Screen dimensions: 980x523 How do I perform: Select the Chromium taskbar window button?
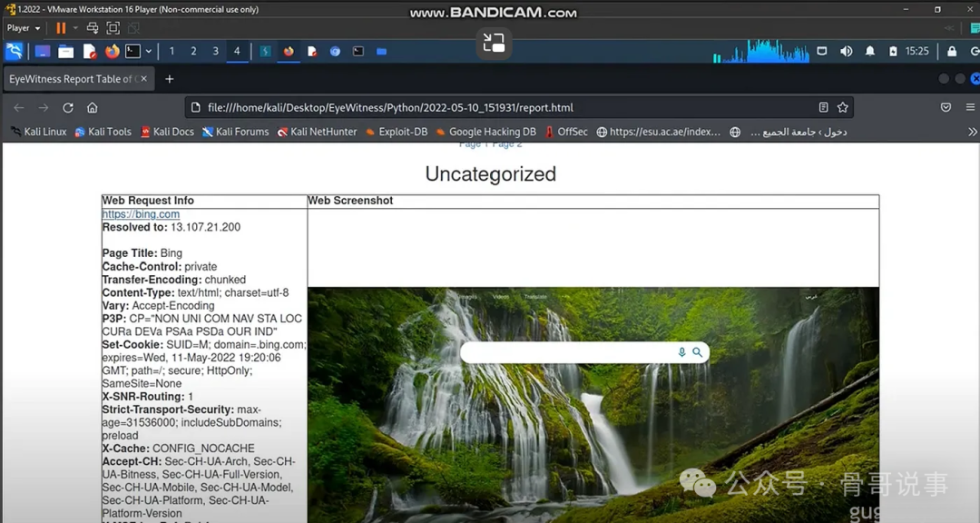pos(335,51)
